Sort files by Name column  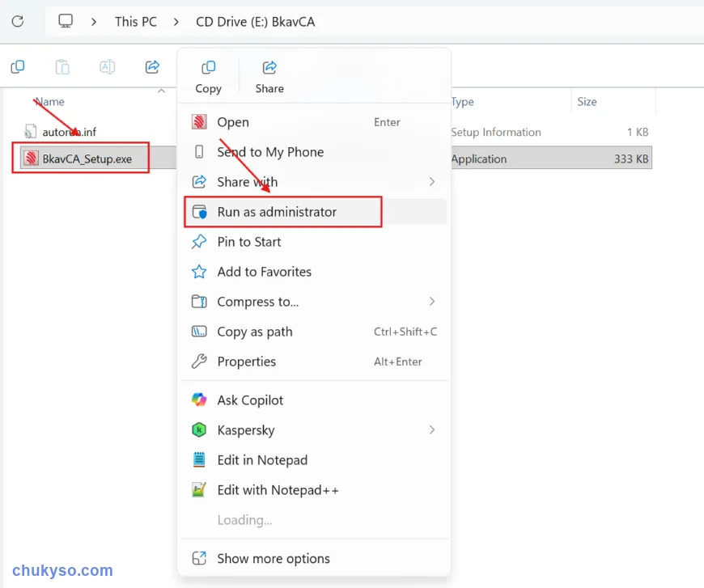pos(50,102)
